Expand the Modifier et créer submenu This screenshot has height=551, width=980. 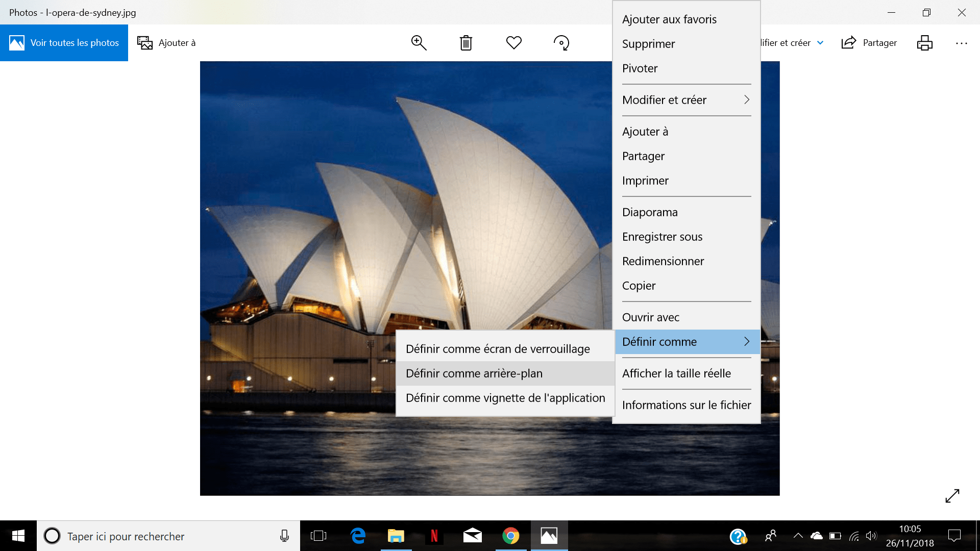tap(686, 100)
